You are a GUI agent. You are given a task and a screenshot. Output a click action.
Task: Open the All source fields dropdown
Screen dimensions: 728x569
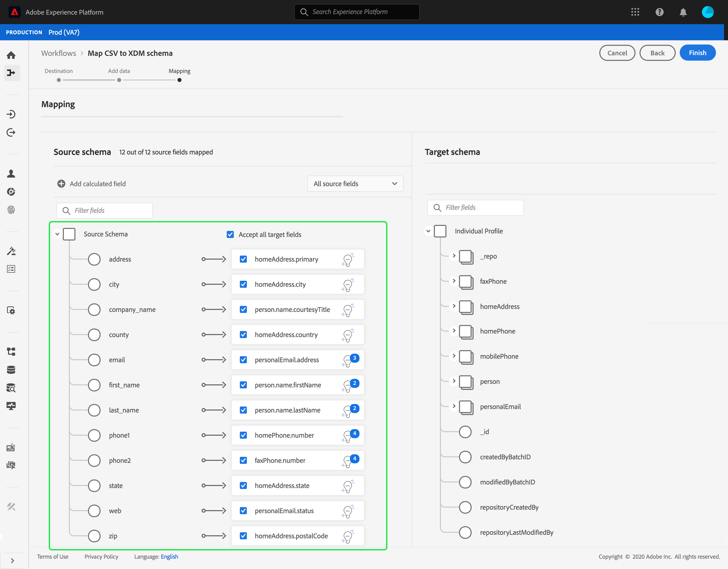(355, 184)
